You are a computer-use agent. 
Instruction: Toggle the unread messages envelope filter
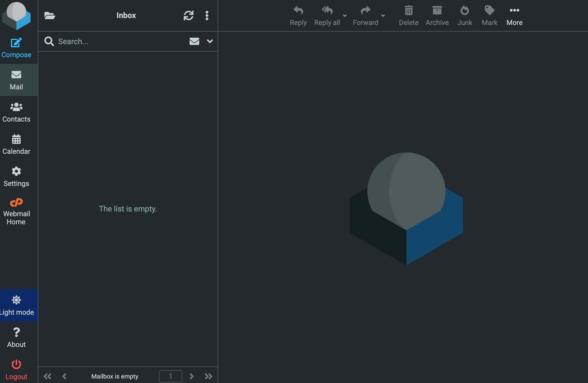194,41
